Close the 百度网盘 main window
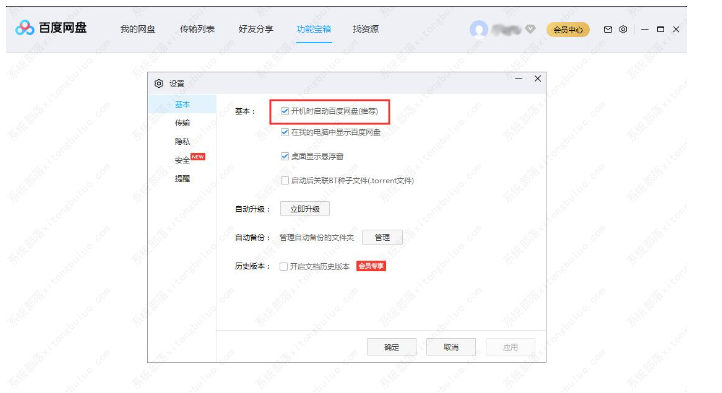The image size is (722, 393). click(x=676, y=29)
